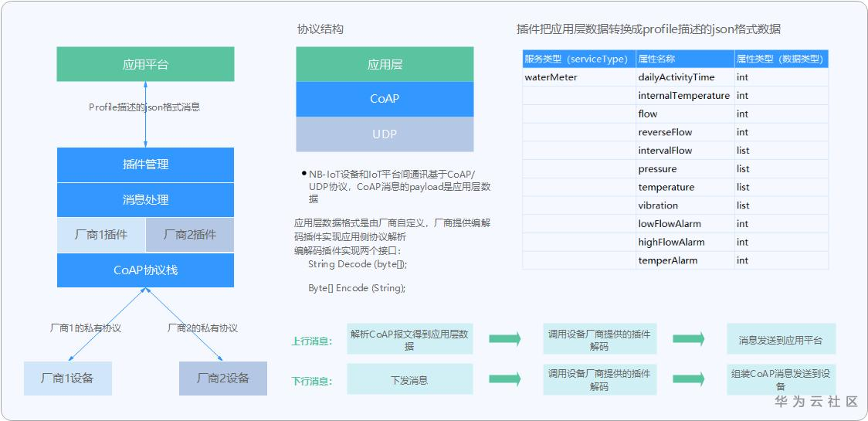Image resolution: width=868 pixels, height=421 pixels.
Task: Click the 服务类型 (serviceType) column header
Action: [x=579, y=59]
